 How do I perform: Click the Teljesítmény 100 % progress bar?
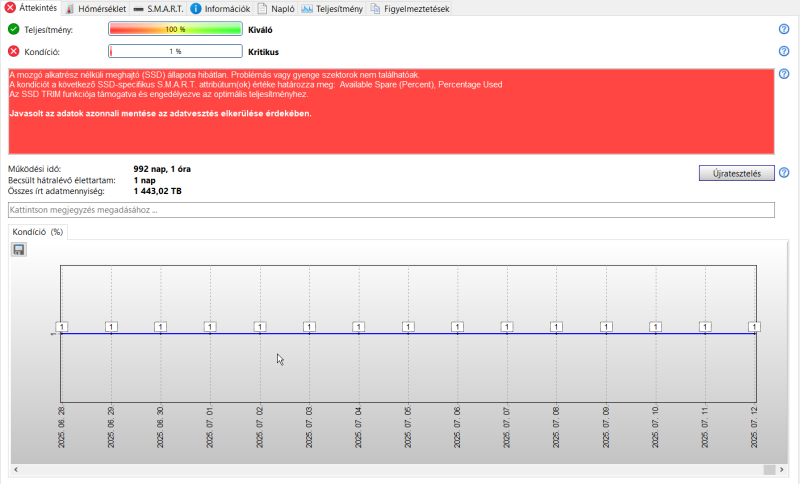175,29
